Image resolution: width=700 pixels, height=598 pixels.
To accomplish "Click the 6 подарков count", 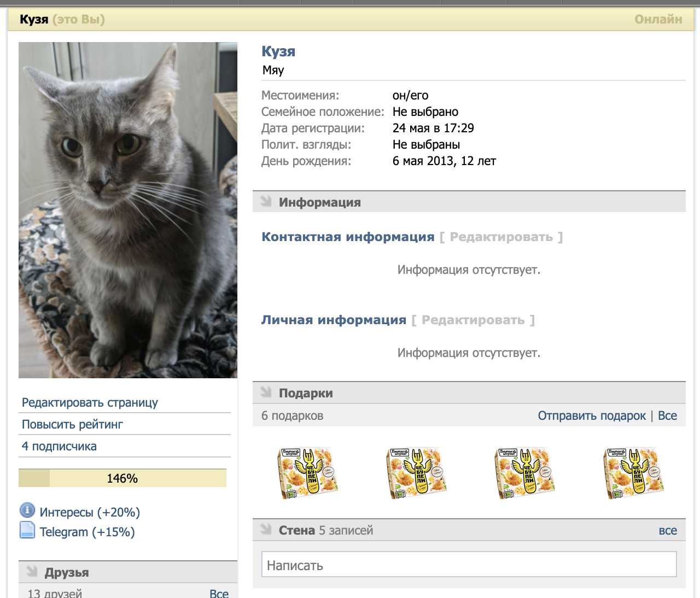I will (292, 416).
